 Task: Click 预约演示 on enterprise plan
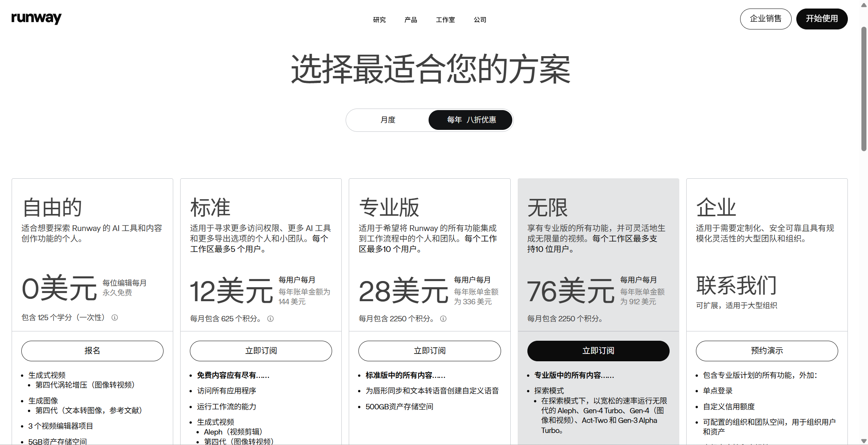click(766, 351)
